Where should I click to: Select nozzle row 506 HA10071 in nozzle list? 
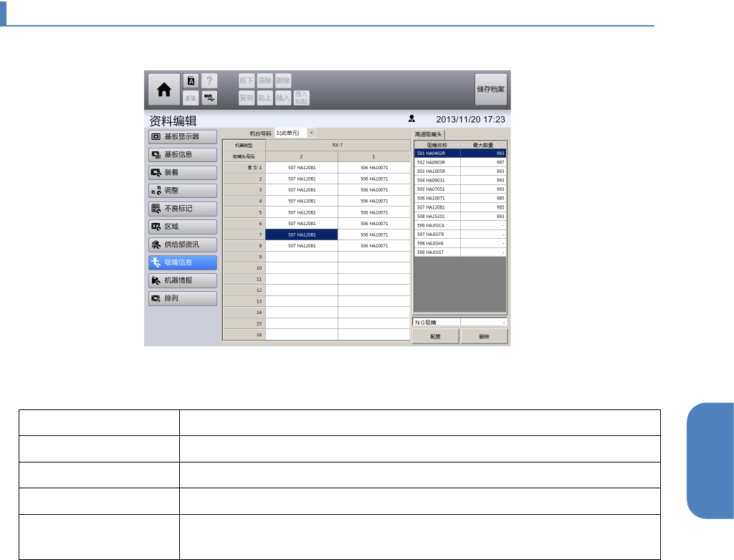(x=459, y=198)
